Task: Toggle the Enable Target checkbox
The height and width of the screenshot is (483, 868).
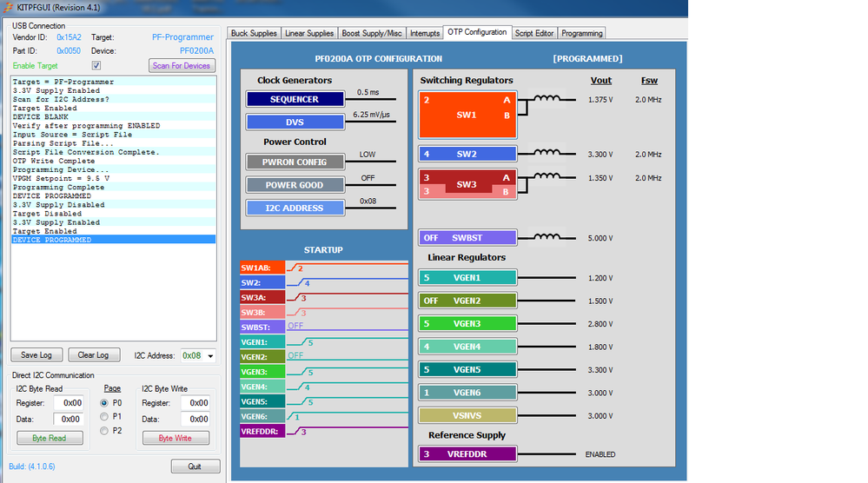Action: click(x=96, y=65)
